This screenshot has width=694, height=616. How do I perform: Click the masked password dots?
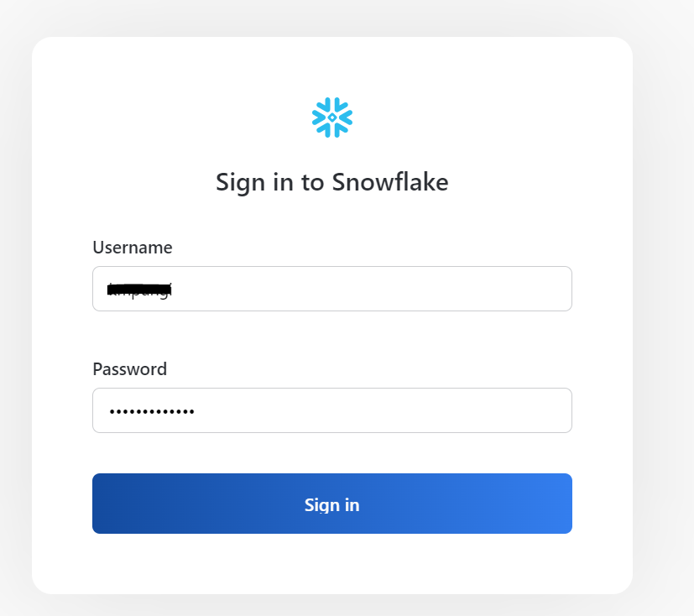pos(152,411)
